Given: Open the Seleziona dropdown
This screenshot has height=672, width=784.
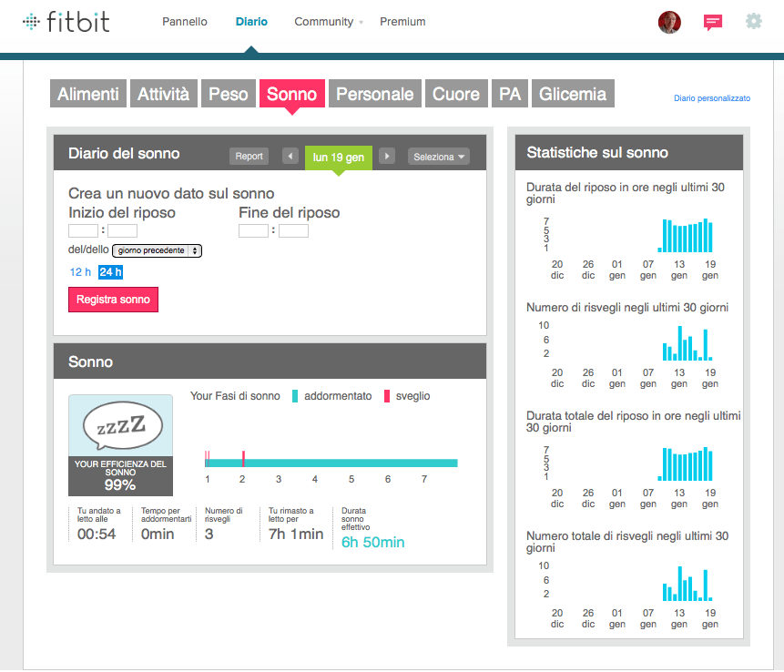Looking at the screenshot, I should (439, 157).
